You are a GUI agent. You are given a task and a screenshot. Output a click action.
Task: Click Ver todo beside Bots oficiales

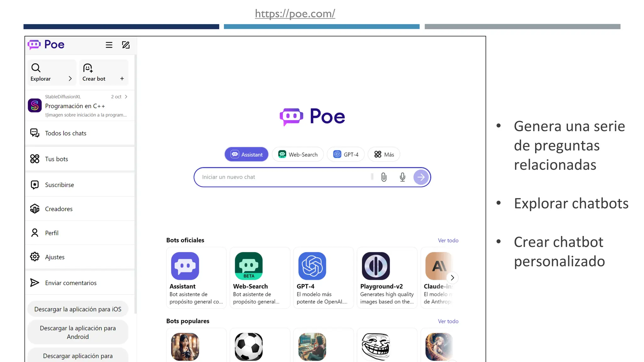point(448,240)
